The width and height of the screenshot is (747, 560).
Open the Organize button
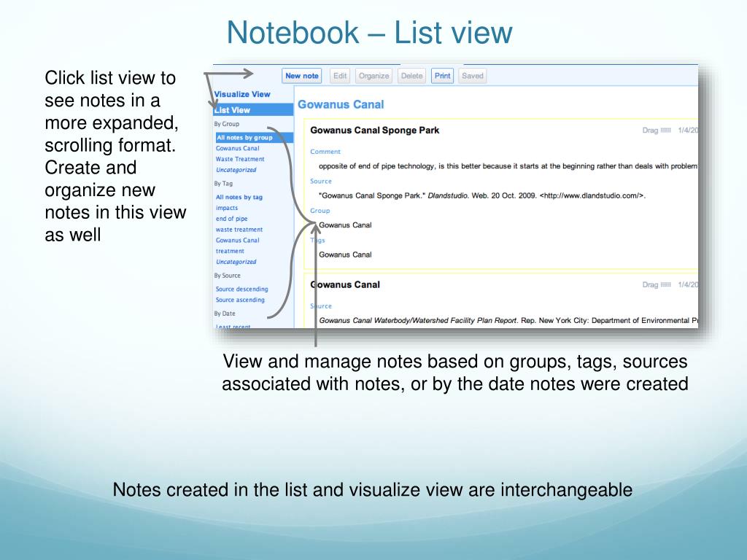373,76
